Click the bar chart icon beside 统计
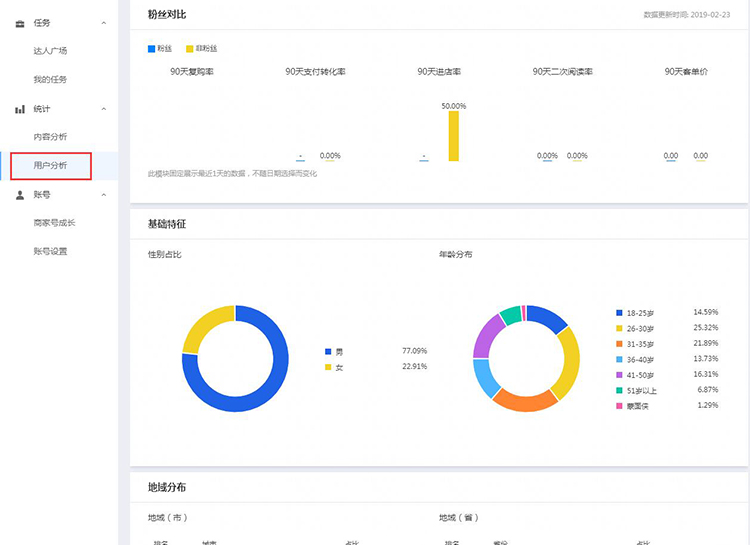This screenshot has width=750, height=545. 20,109
